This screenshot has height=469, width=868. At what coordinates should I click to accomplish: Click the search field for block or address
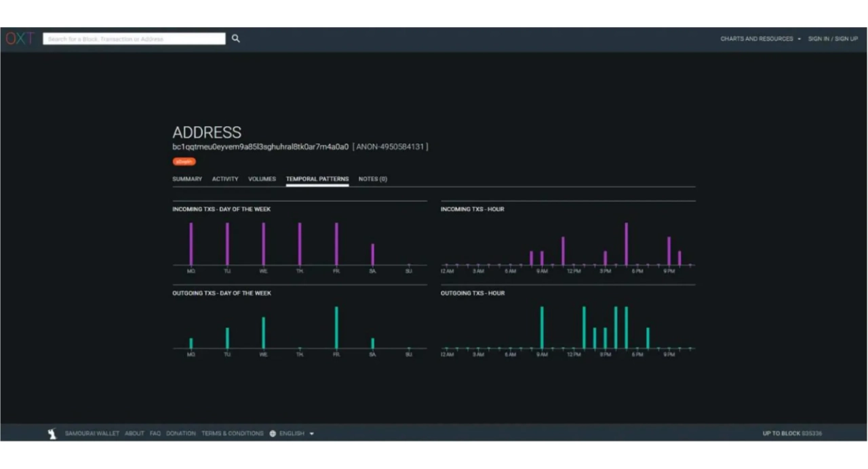click(134, 39)
